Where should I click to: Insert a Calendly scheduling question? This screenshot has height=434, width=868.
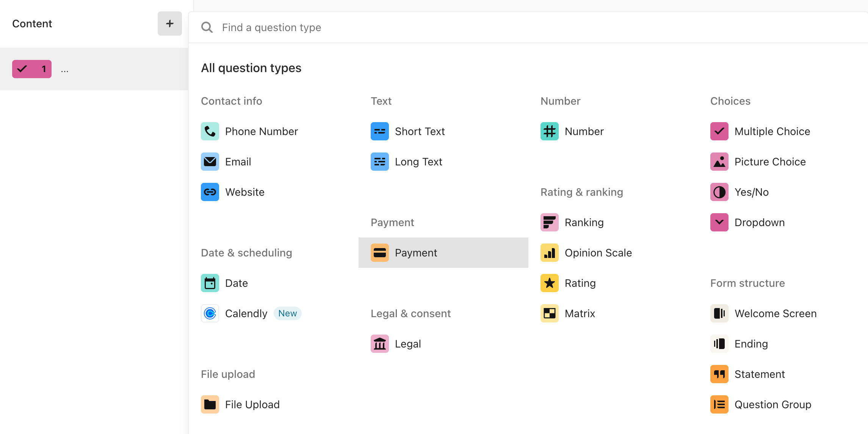pos(274,313)
